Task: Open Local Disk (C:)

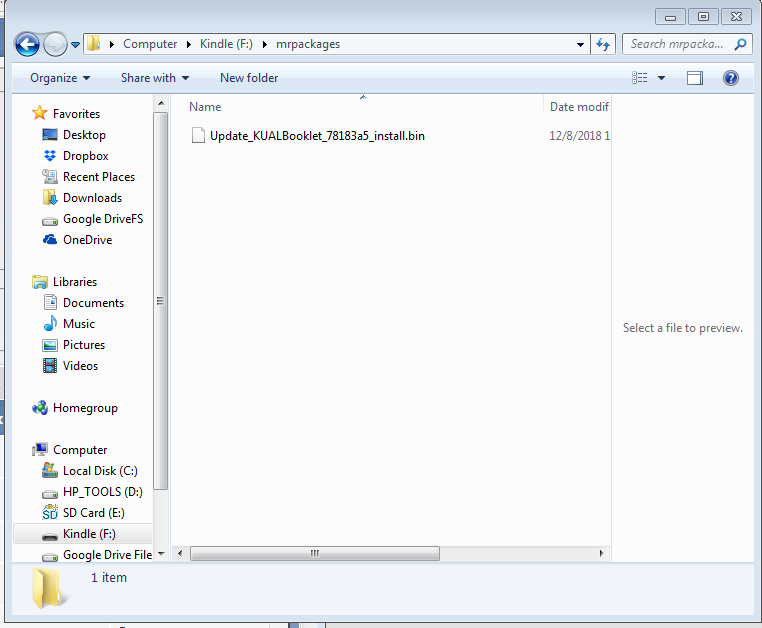Action: coord(100,471)
